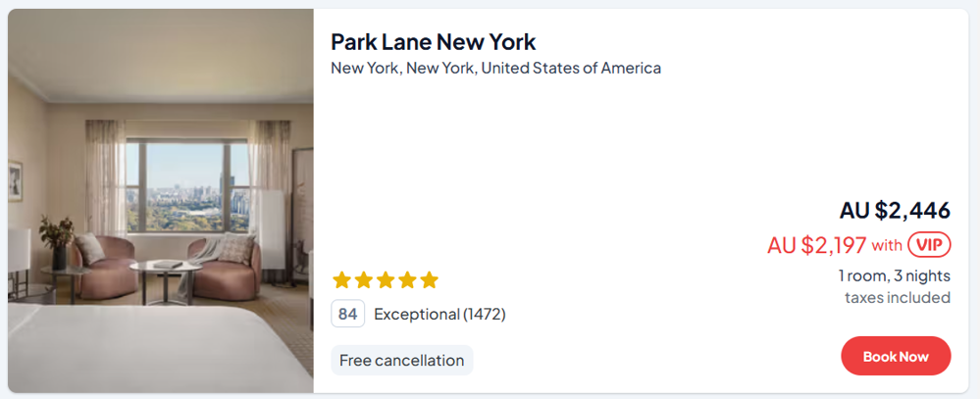
Task: Click the fifth (last) rating star
Action: coord(429,280)
